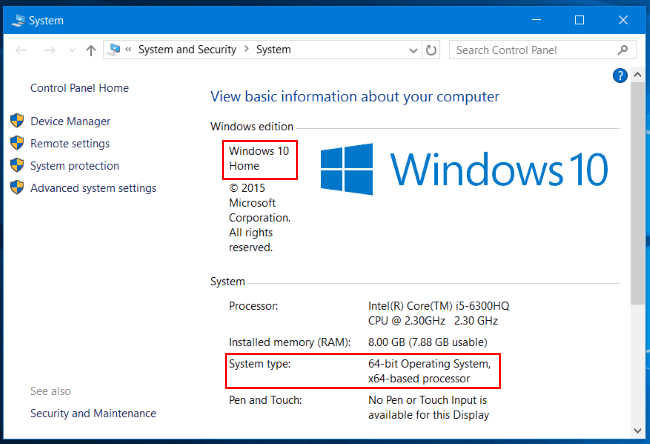Viewport: 650px width, 444px height.
Task: Click the shield icon beside Remote settings
Action: pyautogui.click(x=17, y=143)
